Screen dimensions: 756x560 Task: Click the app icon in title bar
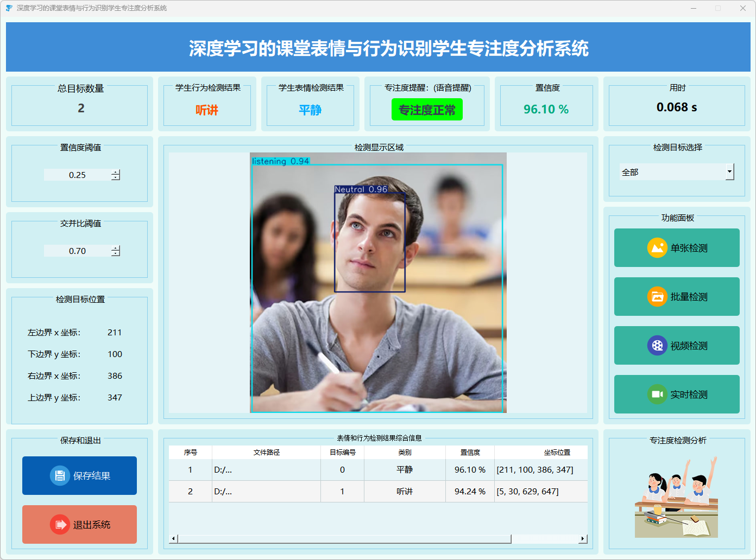tap(9, 8)
